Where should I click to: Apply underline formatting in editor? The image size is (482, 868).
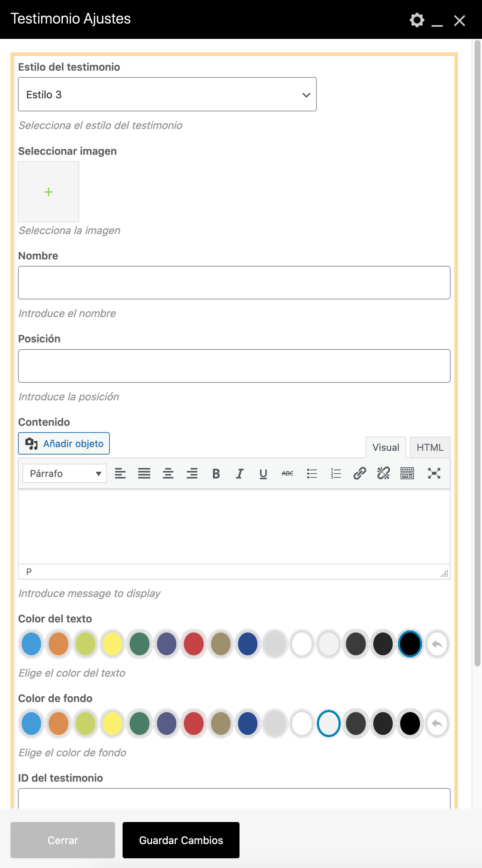pyautogui.click(x=263, y=474)
